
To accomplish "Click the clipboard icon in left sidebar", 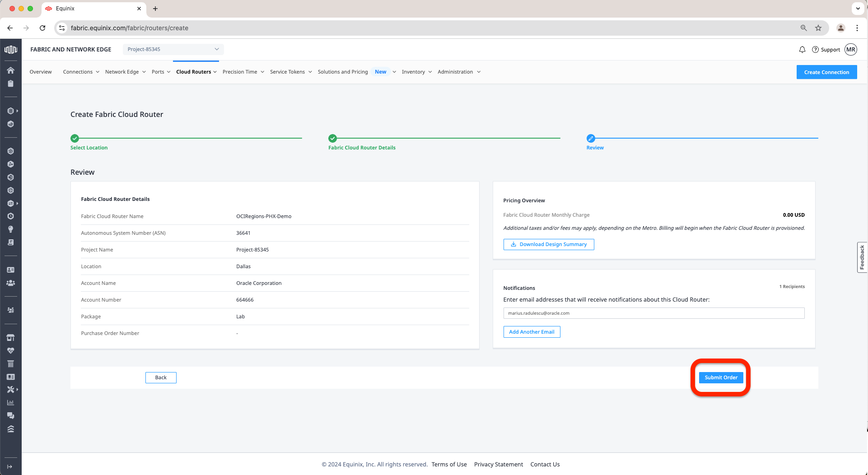I will [x=10, y=84].
